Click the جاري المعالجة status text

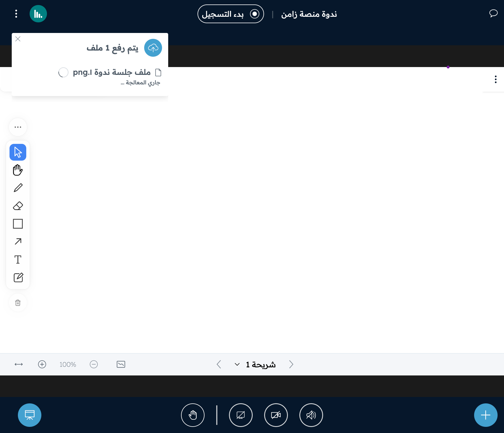click(140, 83)
